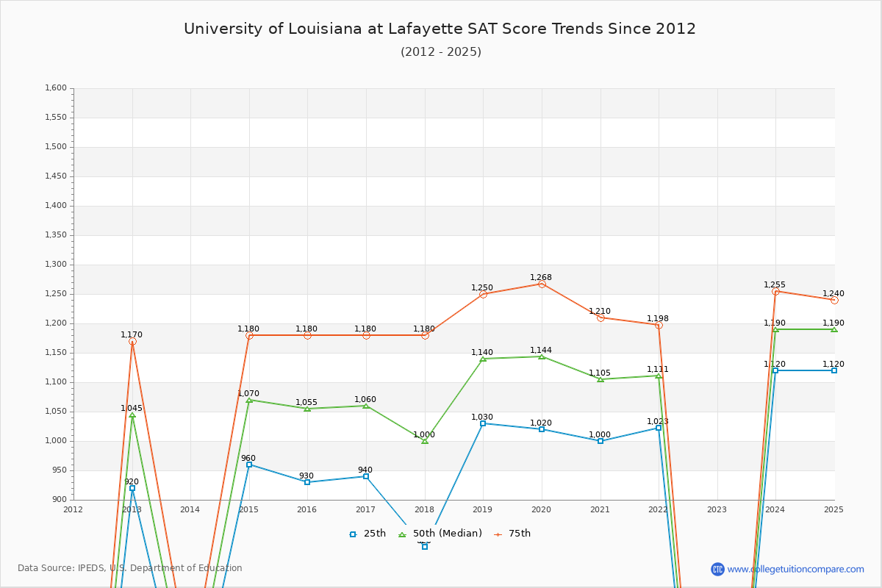Click the chart title about SAT Score Trends
The width and height of the screenshot is (882, 588).
point(440,29)
